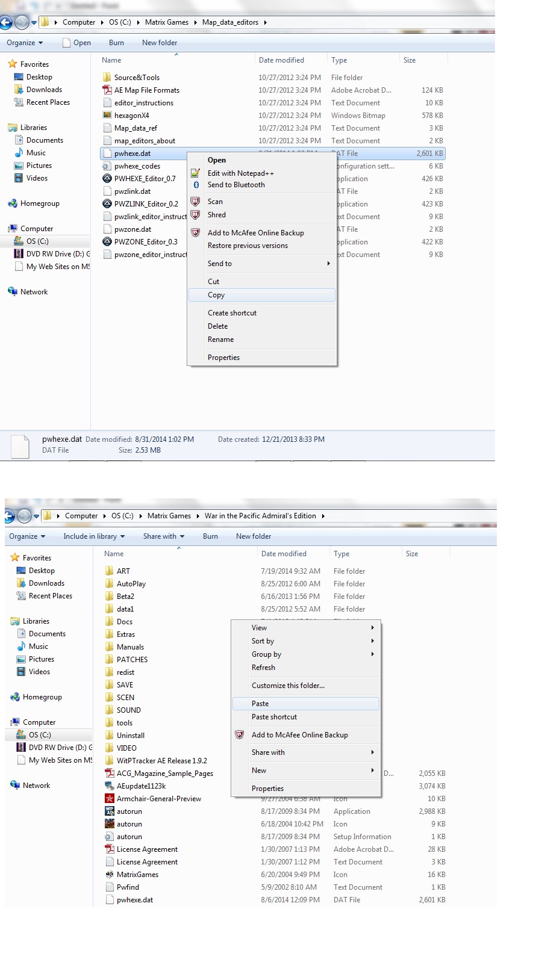This screenshot has width=542, height=980.
Task: Click the pwhexe_codes configuration file icon
Action: tap(107, 166)
